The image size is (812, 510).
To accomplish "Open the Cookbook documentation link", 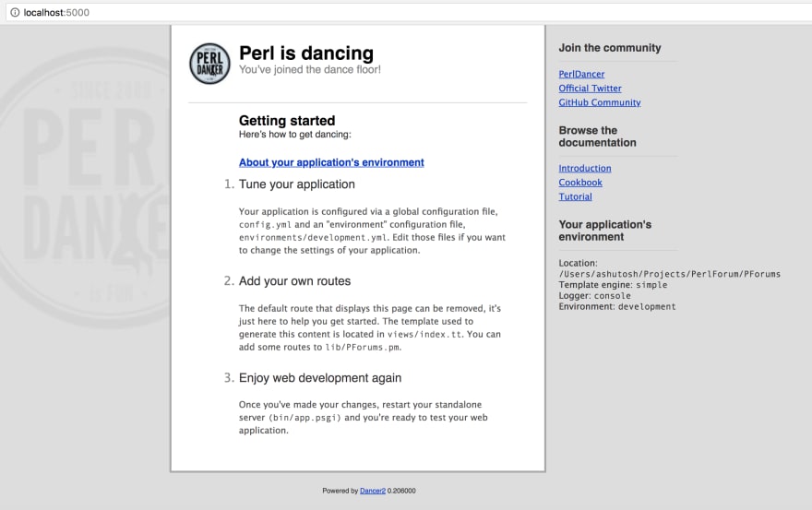I will point(580,183).
